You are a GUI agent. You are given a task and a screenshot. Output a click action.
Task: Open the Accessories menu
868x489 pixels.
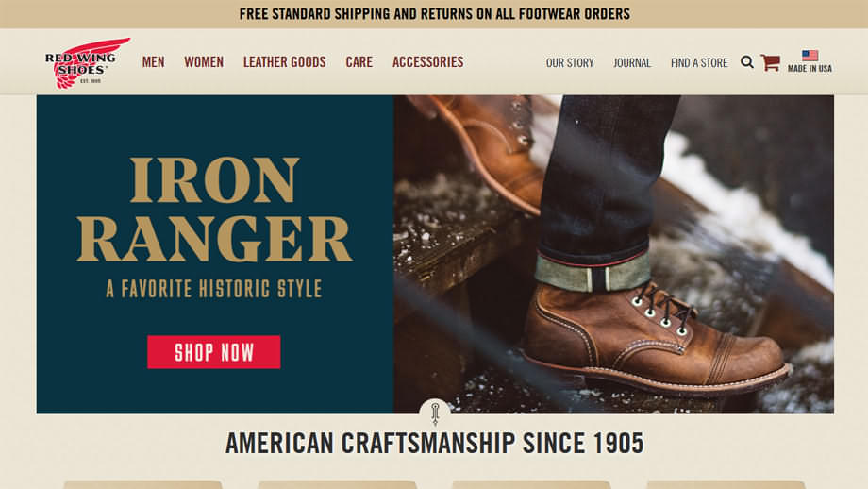428,62
